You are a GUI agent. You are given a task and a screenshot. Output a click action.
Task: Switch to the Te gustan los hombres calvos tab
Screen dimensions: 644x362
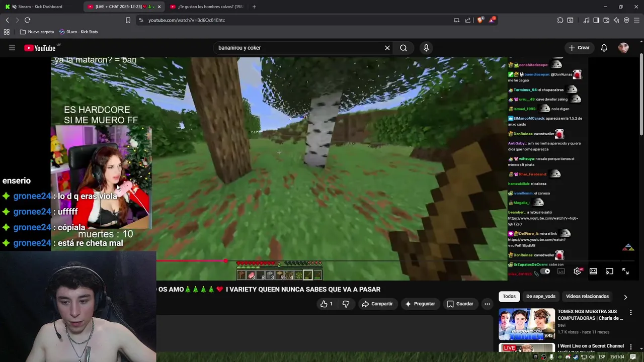[206, 7]
